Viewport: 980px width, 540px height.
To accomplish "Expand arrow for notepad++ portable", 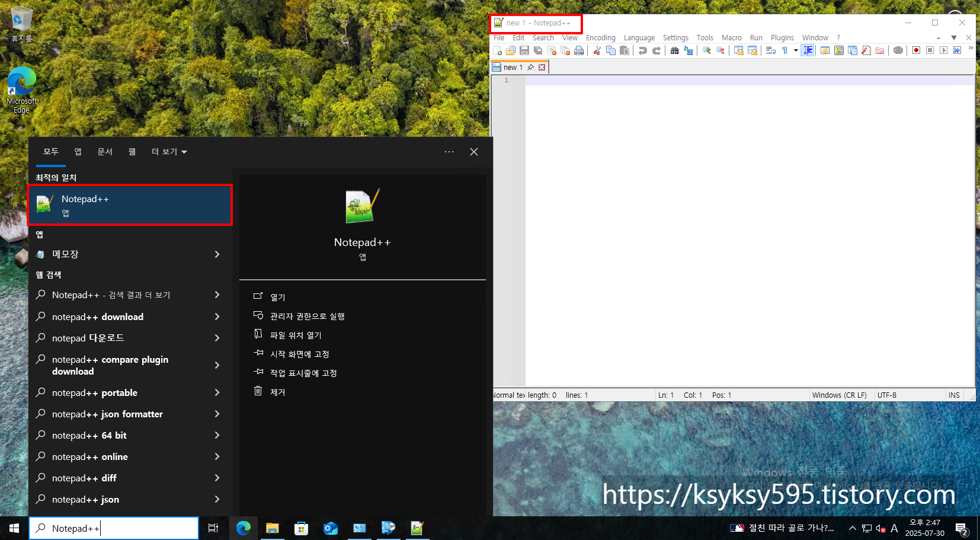I will 217,392.
